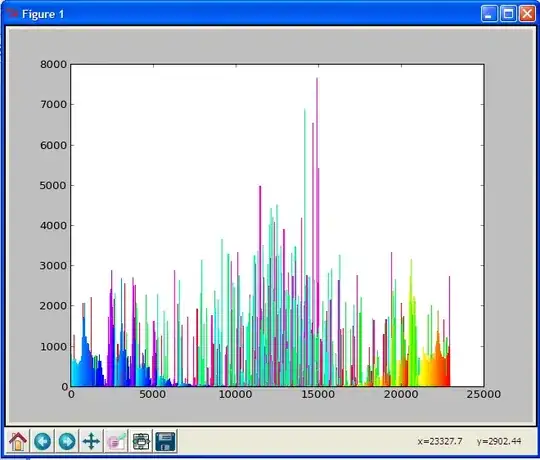Screen dimensions: 540x460
Task: Minimize the Figure 1 window
Action: coord(489,14)
